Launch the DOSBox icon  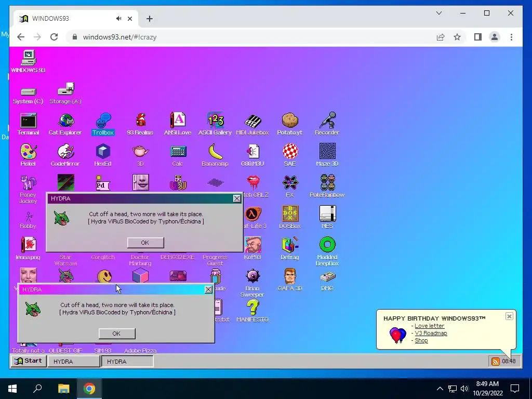[x=290, y=217]
